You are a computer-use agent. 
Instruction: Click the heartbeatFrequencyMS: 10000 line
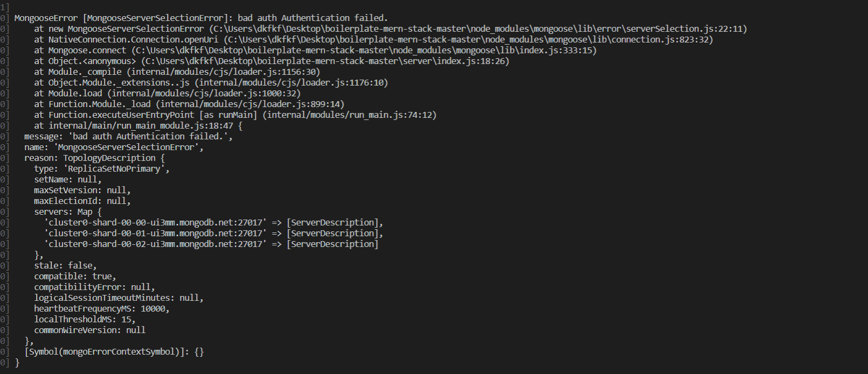coord(102,309)
